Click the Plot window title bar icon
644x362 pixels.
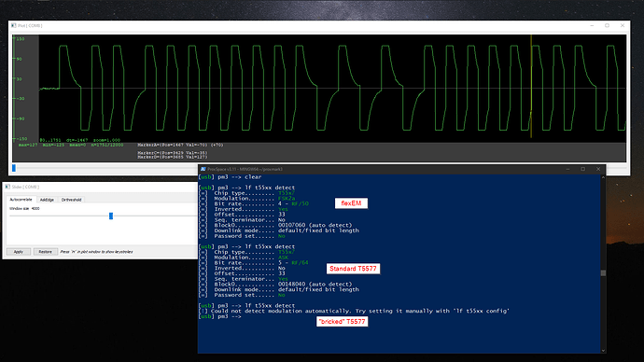point(14,25)
